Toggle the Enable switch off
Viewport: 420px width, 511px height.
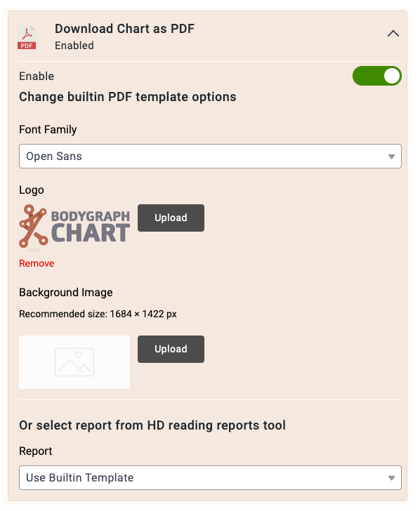click(377, 76)
